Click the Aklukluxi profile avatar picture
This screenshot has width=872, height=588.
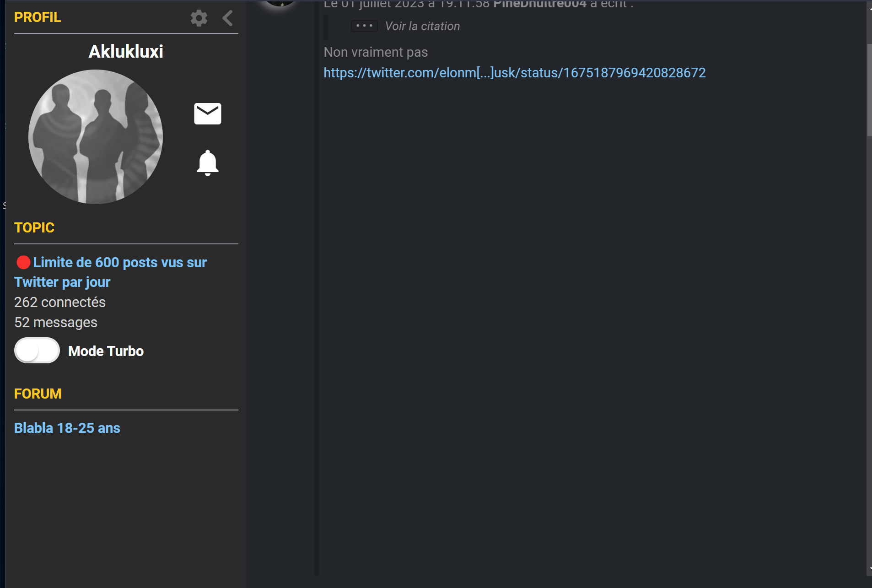coord(96,137)
